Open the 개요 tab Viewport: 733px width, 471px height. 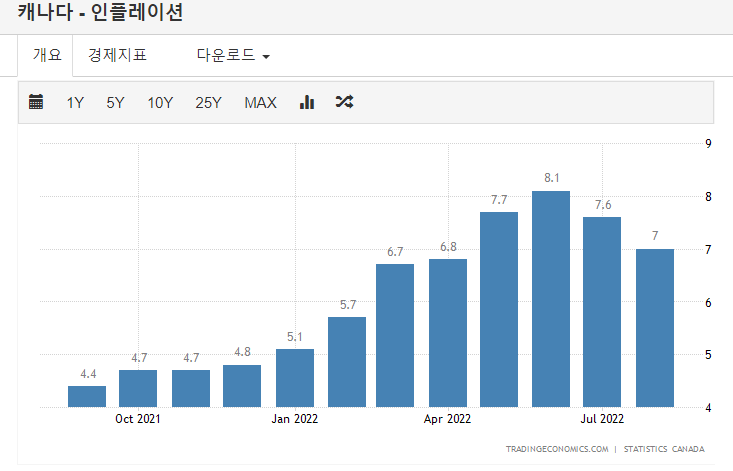coord(45,55)
